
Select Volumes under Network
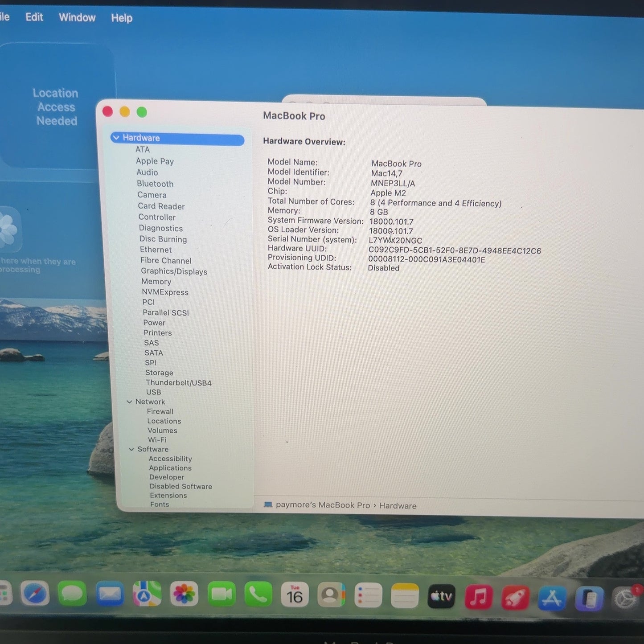(x=162, y=431)
